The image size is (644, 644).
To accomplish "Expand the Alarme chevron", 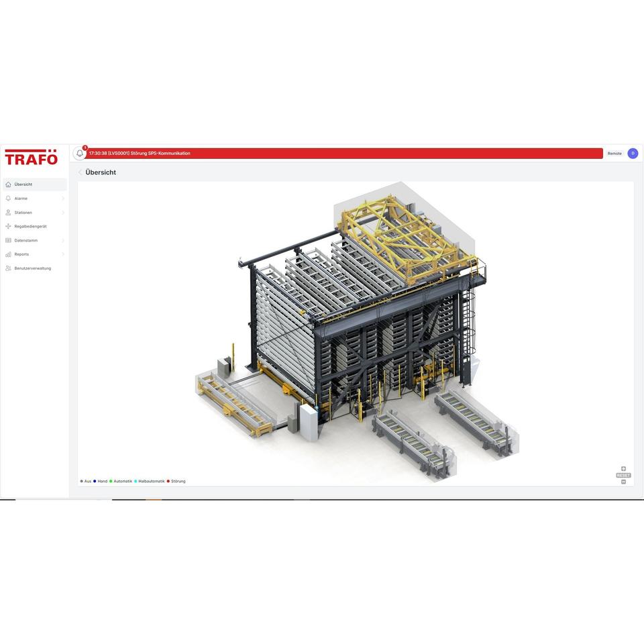I will click(x=63, y=199).
